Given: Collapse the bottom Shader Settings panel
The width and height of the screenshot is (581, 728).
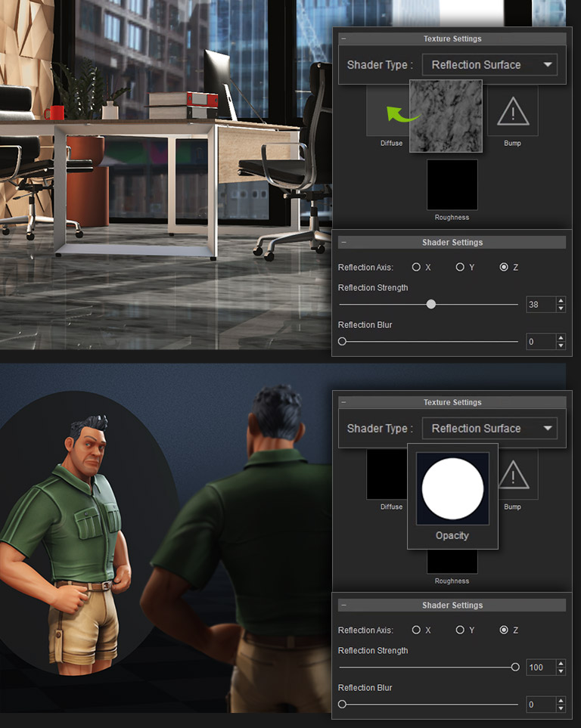Looking at the screenshot, I should tap(343, 606).
